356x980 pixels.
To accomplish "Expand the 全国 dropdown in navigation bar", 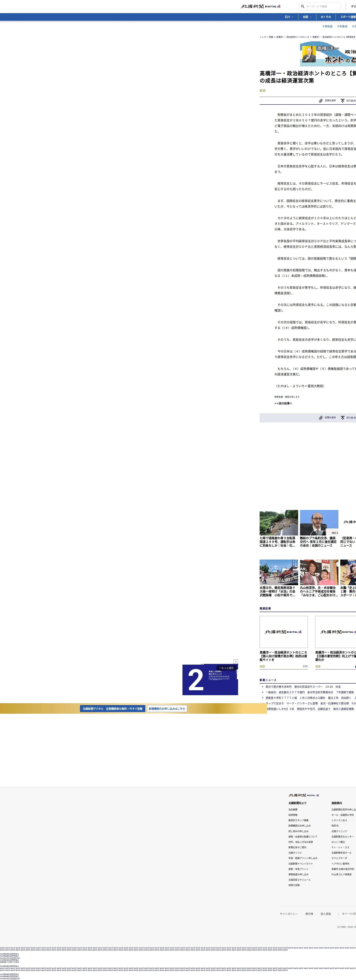I will [x=307, y=17].
